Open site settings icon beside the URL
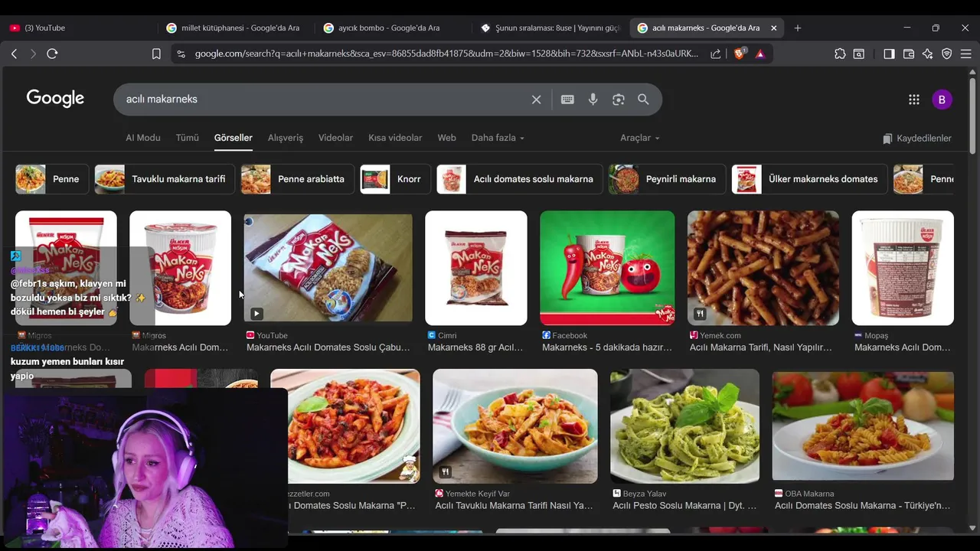The height and width of the screenshot is (551, 980). [x=181, y=54]
